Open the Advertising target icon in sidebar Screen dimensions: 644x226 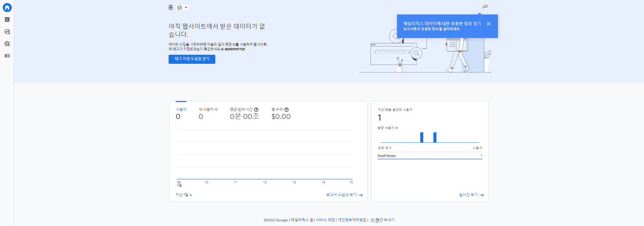(7, 44)
